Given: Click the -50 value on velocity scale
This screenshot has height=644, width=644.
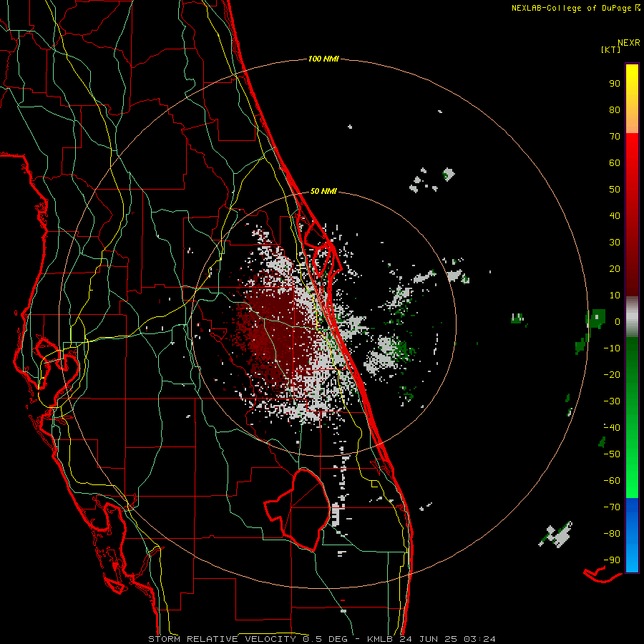Looking at the screenshot, I should click(612, 454).
